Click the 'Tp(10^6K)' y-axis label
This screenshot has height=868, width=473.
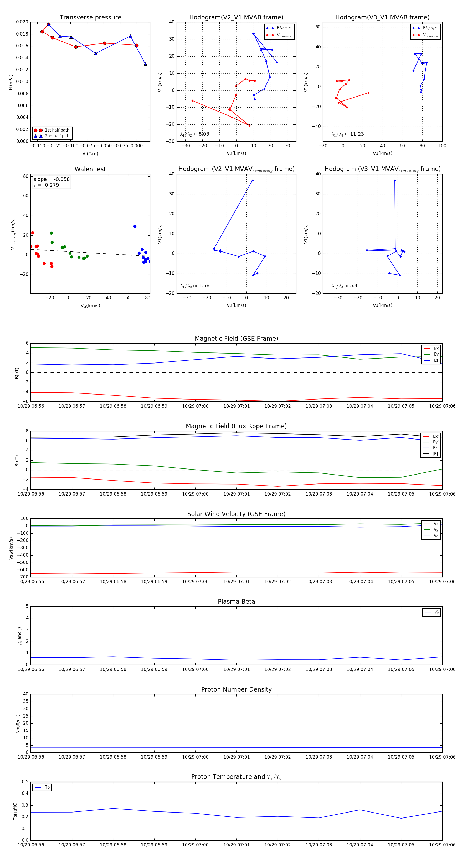(15, 811)
